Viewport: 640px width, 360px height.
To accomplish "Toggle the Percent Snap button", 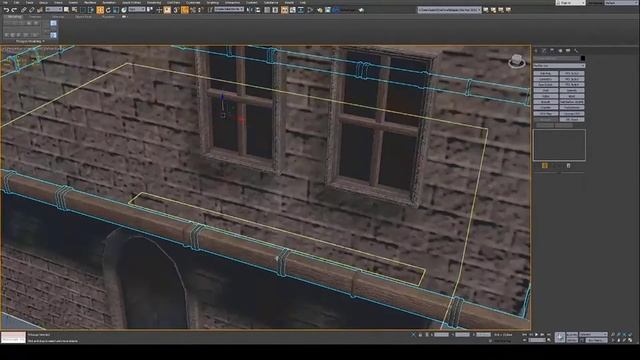I will [192, 10].
